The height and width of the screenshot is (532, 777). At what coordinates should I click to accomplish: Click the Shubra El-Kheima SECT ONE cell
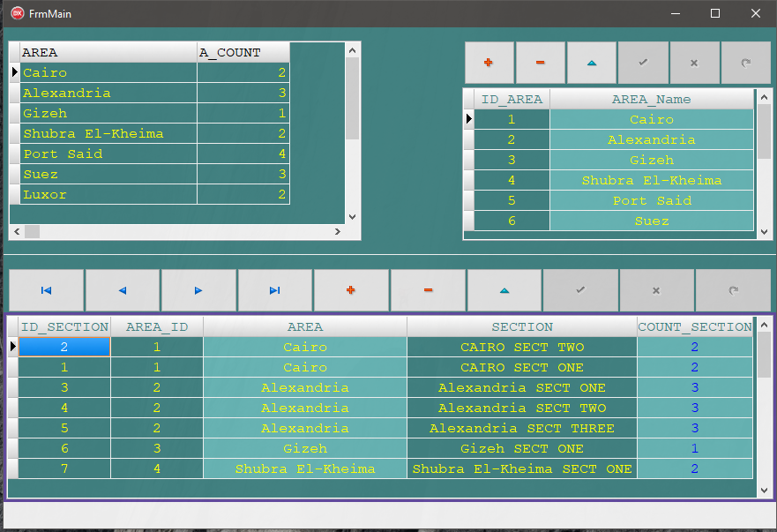[x=522, y=469]
